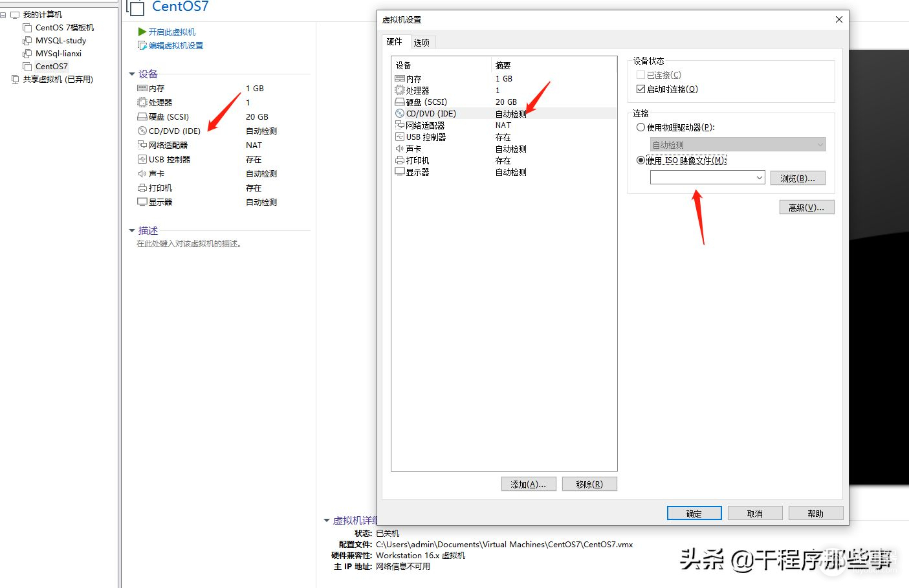
Task: Select MYSQL-study in the library tree
Action: point(61,40)
